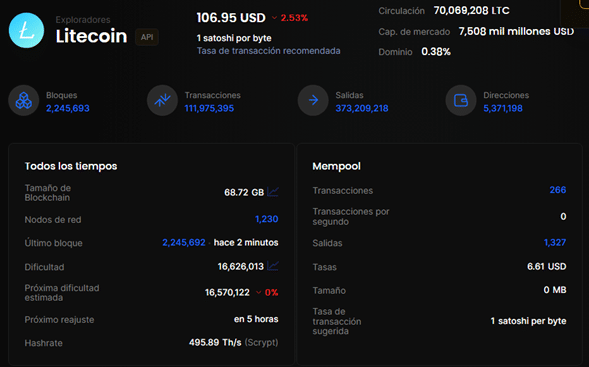Select estimated next difficulty 16,570,122
589x367 pixels.
point(227,293)
